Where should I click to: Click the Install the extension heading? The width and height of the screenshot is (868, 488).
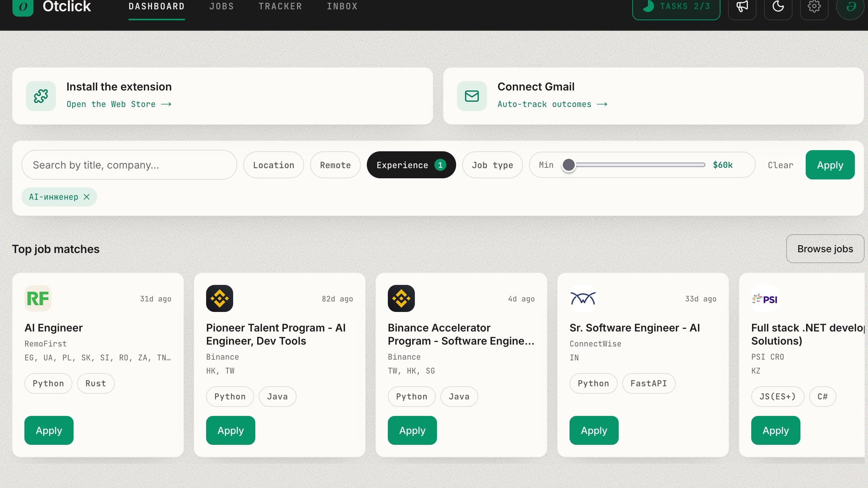[119, 87]
